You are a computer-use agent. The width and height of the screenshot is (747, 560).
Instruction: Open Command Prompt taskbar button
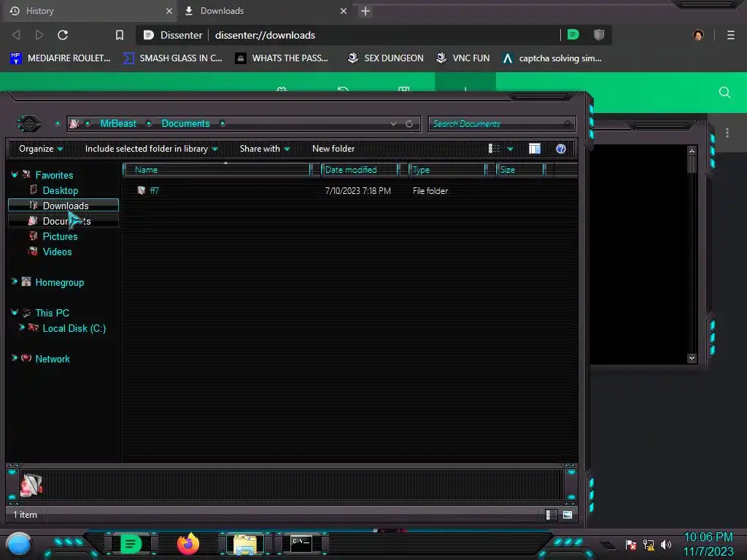click(x=301, y=544)
